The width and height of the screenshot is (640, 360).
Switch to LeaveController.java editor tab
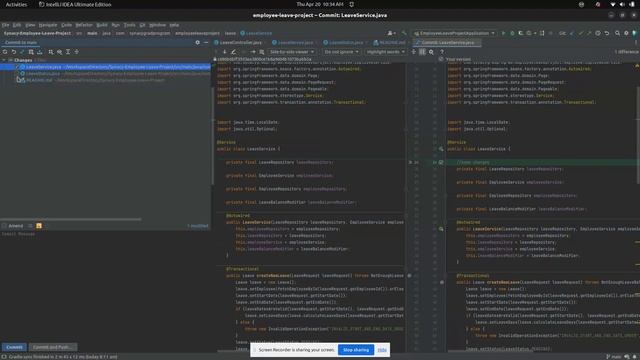point(240,42)
